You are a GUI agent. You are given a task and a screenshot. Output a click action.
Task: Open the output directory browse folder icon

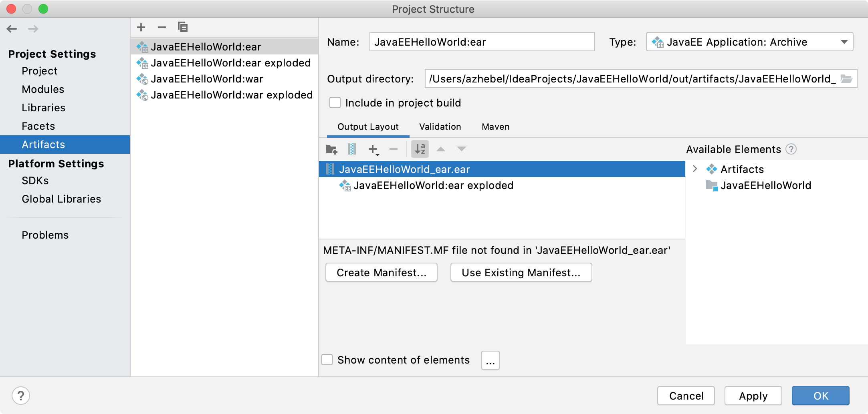point(846,79)
